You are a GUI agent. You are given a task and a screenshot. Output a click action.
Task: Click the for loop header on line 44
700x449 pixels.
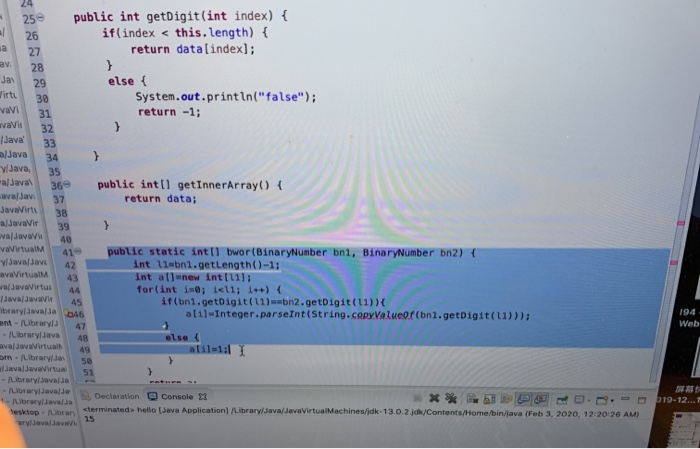[x=209, y=289]
